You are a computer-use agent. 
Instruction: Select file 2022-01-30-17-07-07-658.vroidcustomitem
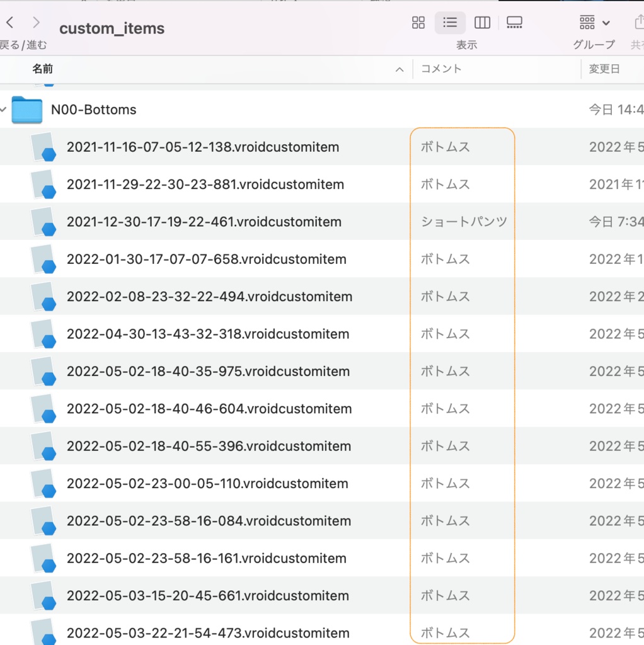click(x=207, y=259)
